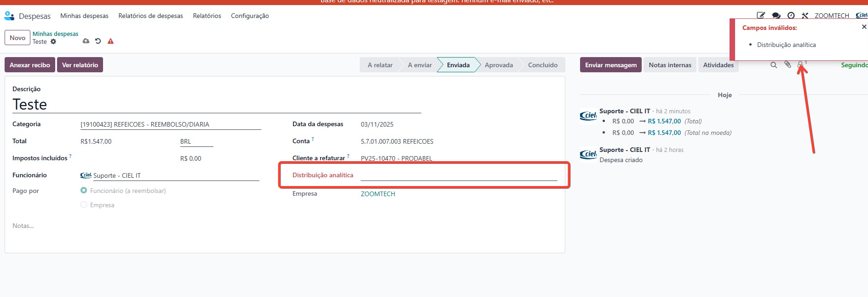Select the Funcionário (a reembolsar) radio option
This screenshot has width=868, height=297.
point(84,190)
